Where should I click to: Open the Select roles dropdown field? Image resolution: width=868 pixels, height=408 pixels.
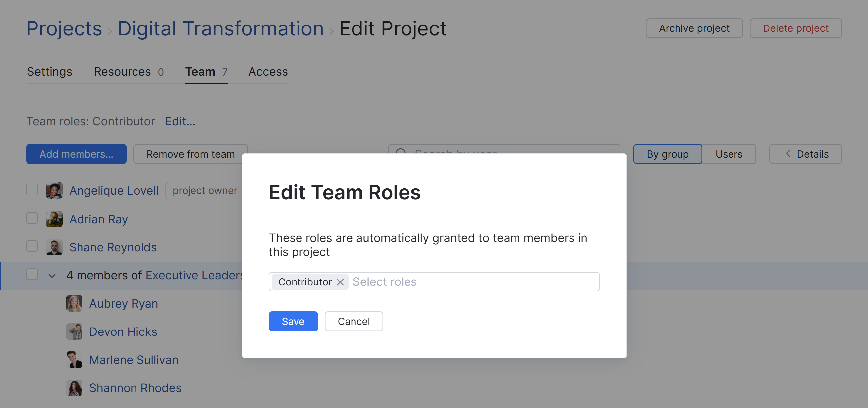pos(472,281)
